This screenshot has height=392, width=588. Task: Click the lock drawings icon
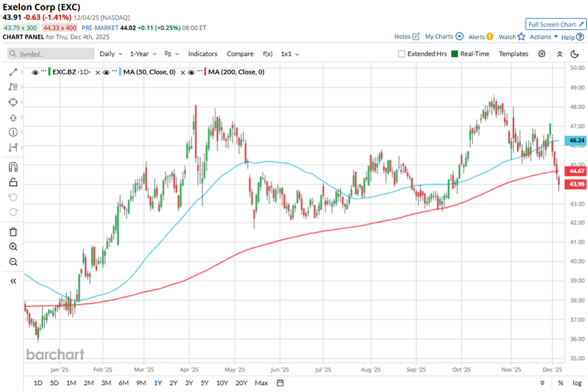coord(13,183)
